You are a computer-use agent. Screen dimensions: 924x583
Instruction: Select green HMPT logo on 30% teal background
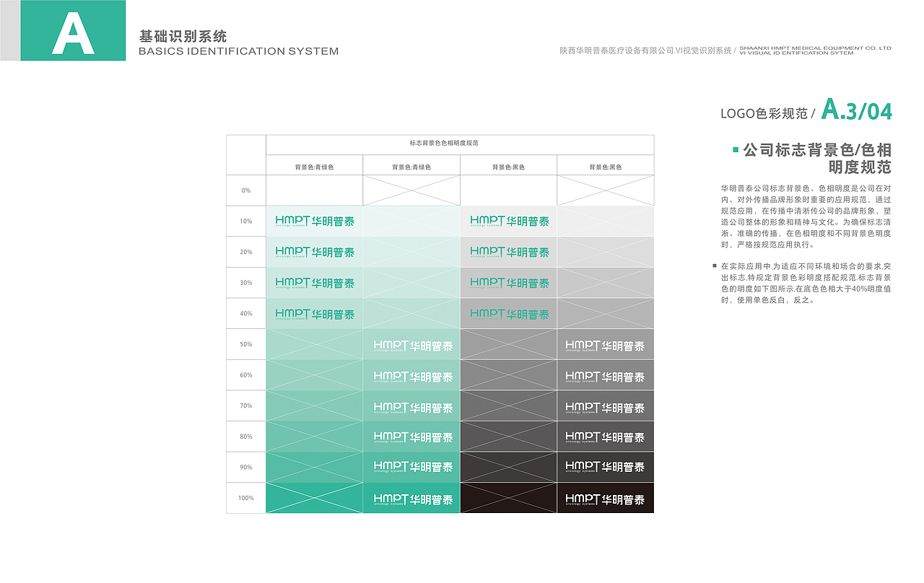coord(315,283)
